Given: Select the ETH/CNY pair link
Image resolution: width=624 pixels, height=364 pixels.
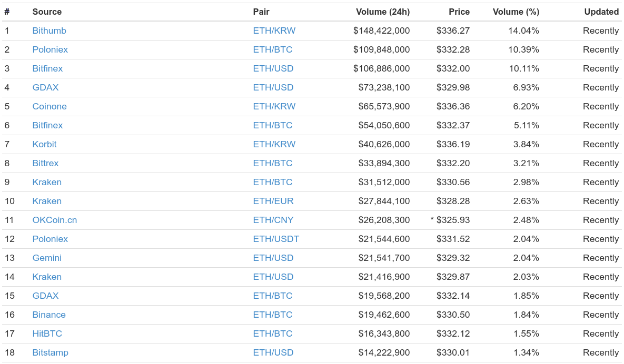Looking at the screenshot, I should (273, 220).
